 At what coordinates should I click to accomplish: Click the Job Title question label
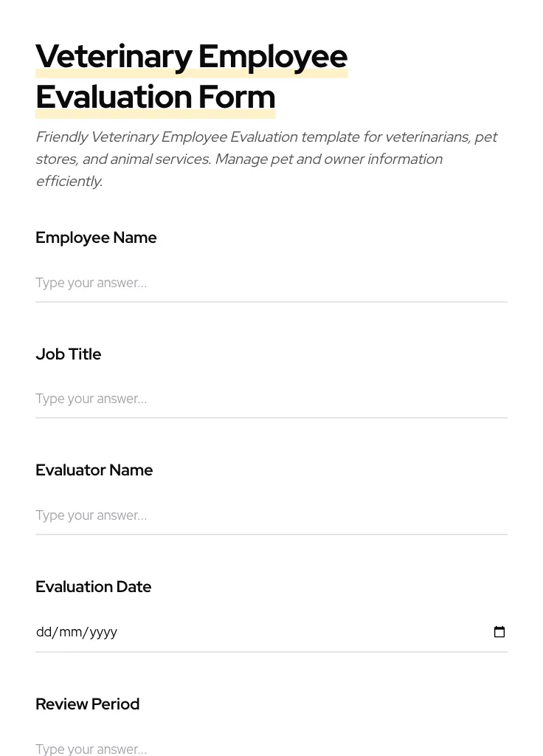pyautogui.click(x=68, y=354)
